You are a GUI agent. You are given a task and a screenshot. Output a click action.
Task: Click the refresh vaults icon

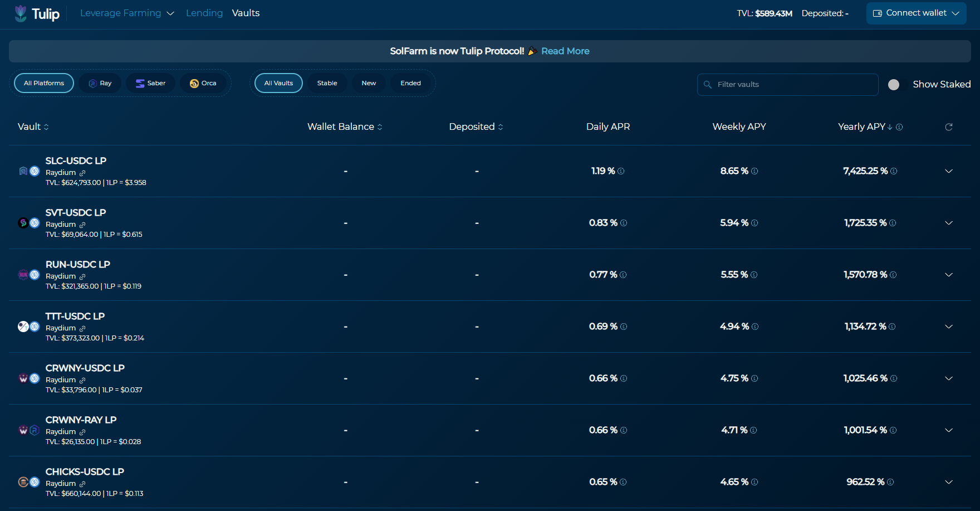949,127
